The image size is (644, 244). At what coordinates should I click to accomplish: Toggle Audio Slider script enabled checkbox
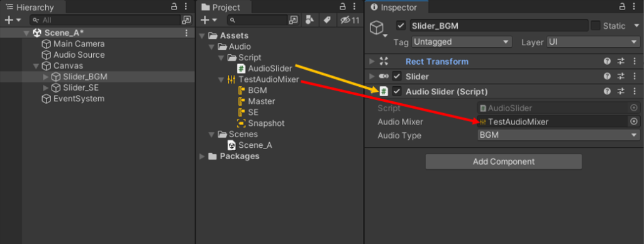(397, 91)
